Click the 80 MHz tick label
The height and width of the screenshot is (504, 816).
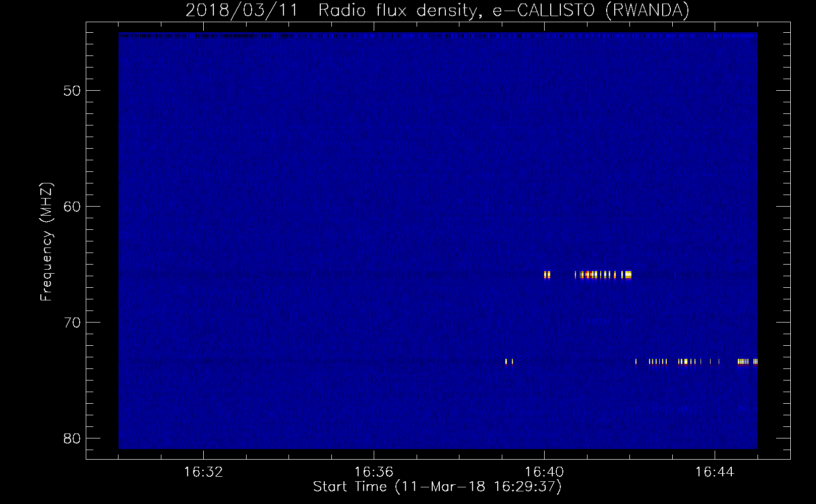tap(72, 438)
